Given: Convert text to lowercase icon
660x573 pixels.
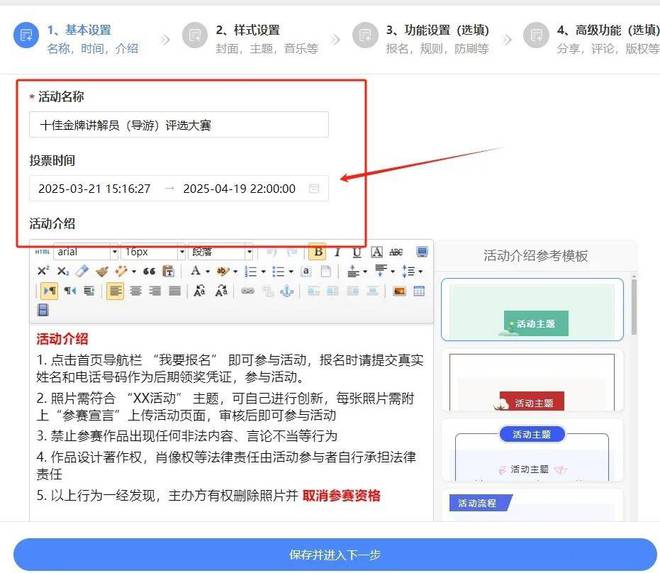Looking at the screenshot, I should [x=221, y=290].
